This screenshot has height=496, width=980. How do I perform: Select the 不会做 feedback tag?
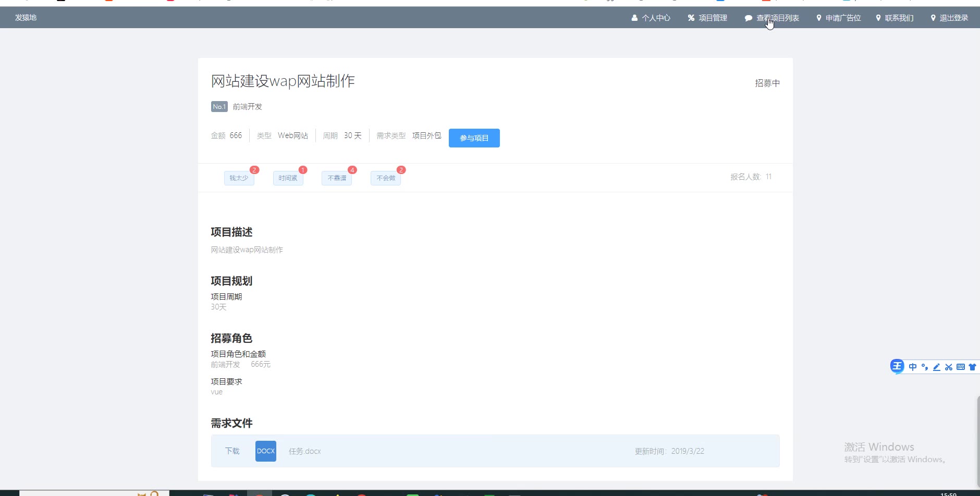[x=386, y=178]
